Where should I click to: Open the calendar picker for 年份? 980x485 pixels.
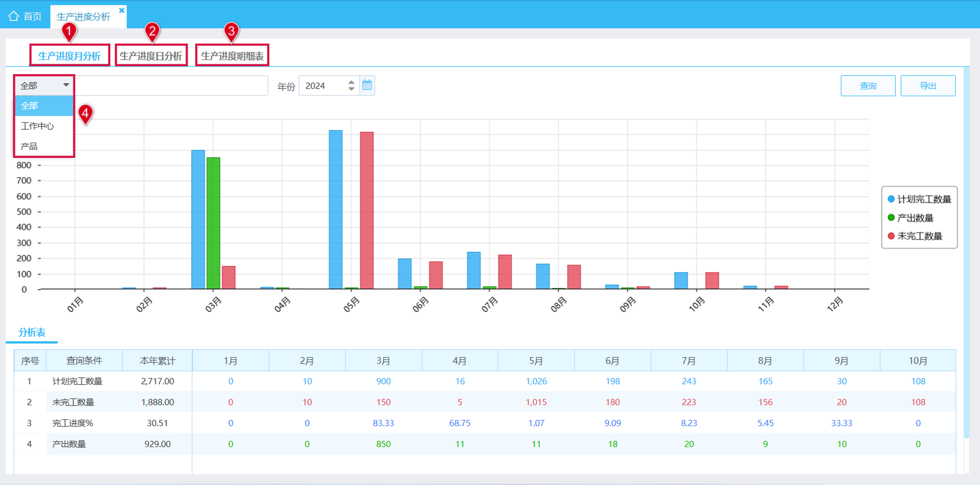(367, 85)
